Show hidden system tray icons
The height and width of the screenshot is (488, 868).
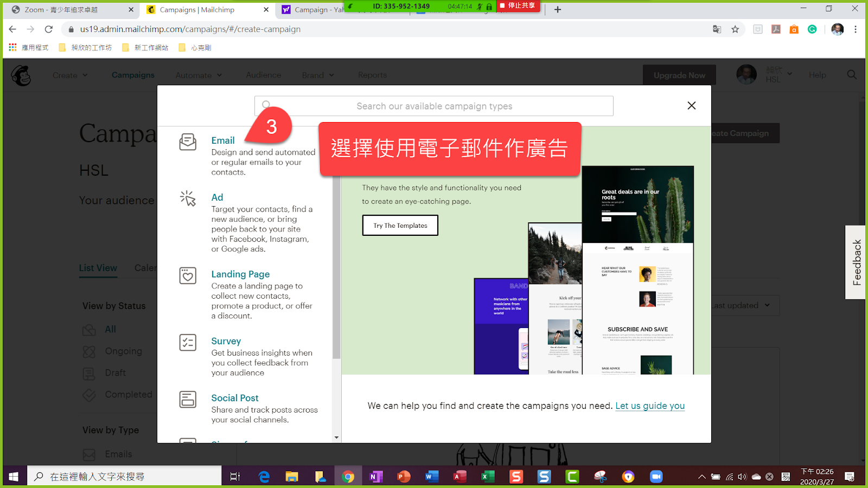click(x=702, y=477)
